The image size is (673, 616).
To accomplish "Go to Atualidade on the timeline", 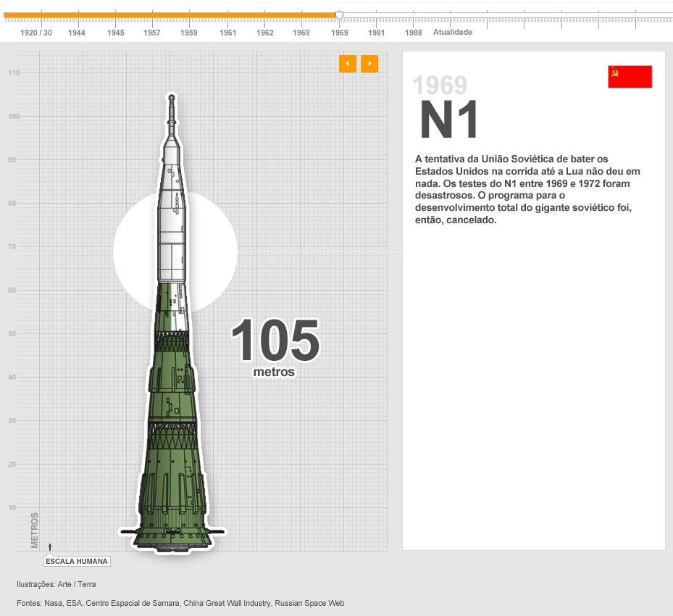I will [x=453, y=32].
